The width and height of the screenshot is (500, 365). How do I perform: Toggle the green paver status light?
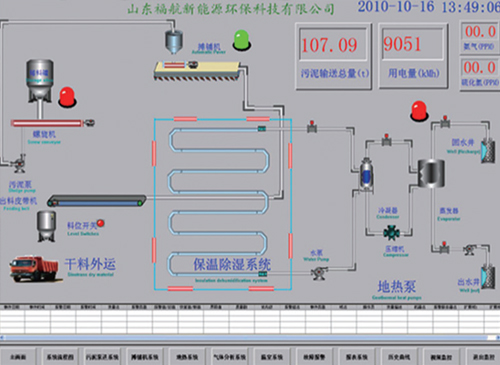pyautogui.click(x=242, y=40)
